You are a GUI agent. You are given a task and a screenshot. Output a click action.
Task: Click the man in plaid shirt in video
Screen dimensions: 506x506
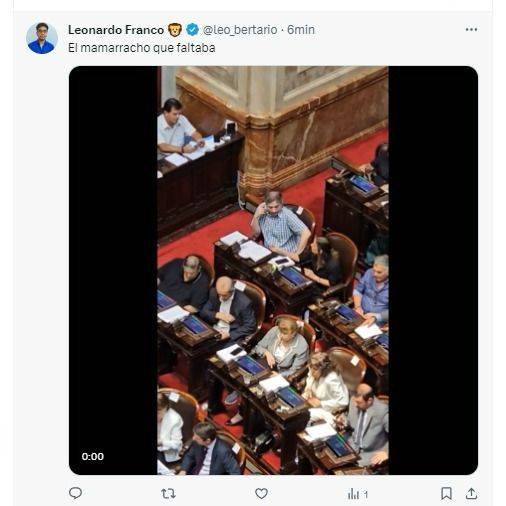tap(280, 224)
